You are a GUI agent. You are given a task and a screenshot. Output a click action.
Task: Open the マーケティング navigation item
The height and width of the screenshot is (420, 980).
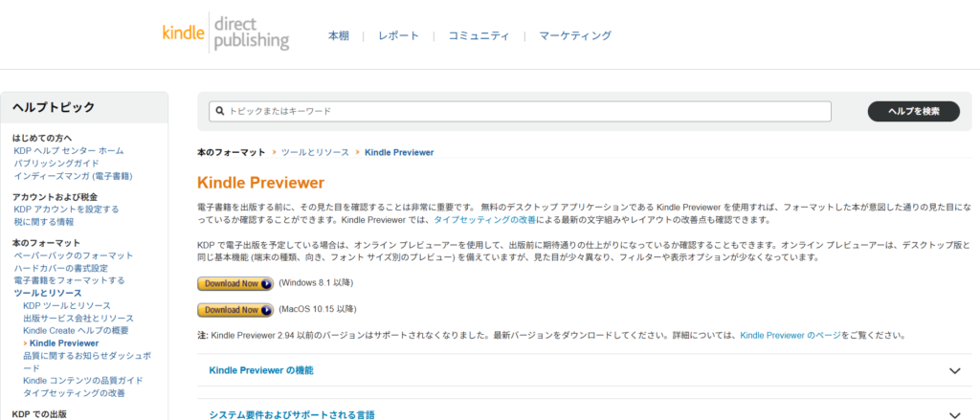coord(574,35)
